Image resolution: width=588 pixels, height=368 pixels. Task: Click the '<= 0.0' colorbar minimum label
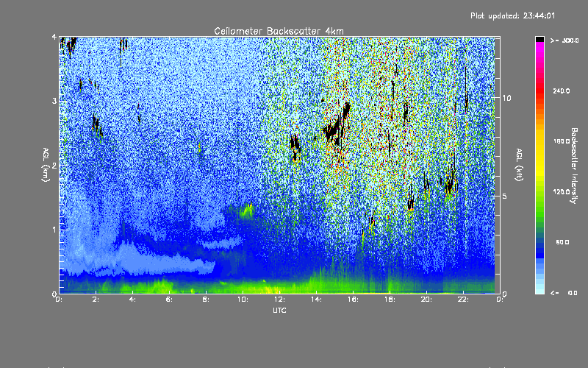(564, 293)
